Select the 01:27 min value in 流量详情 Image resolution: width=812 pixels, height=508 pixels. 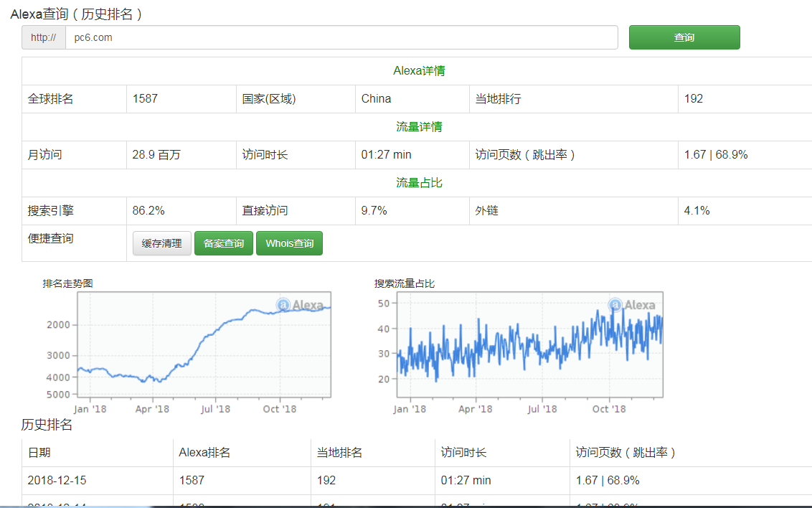pos(387,155)
